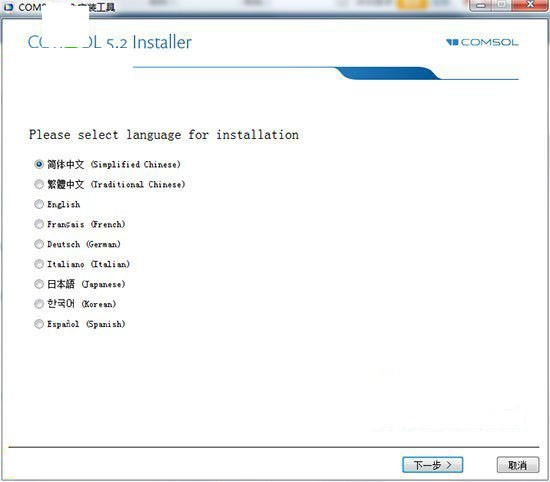Screen dimensions: 550x482
Task: Select the Korean language option
Action: pyautogui.click(x=39, y=304)
